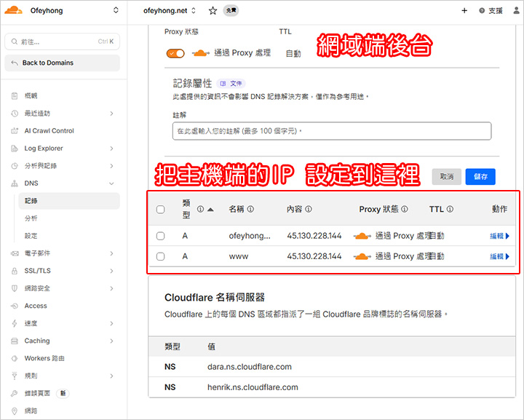The height and width of the screenshot is (420, 524).
Task: Open Workers 路由 in sidebar
Action: tap(44, 358)
